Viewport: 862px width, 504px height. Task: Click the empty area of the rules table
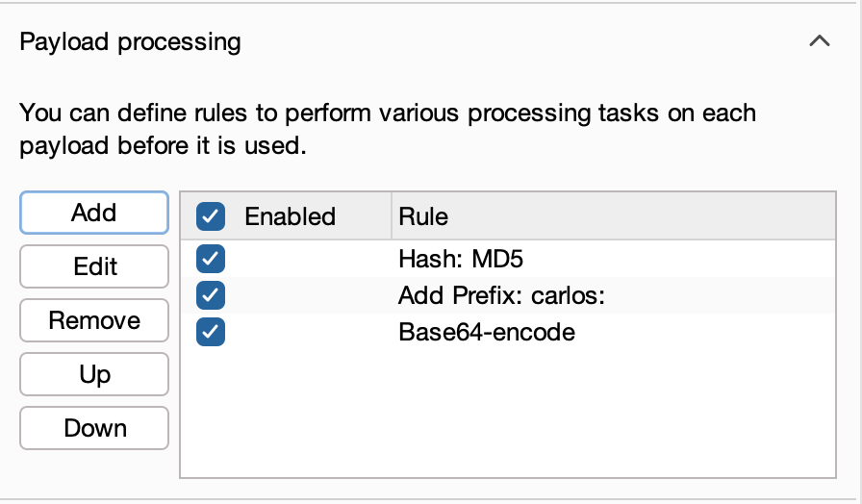(507, 413)
